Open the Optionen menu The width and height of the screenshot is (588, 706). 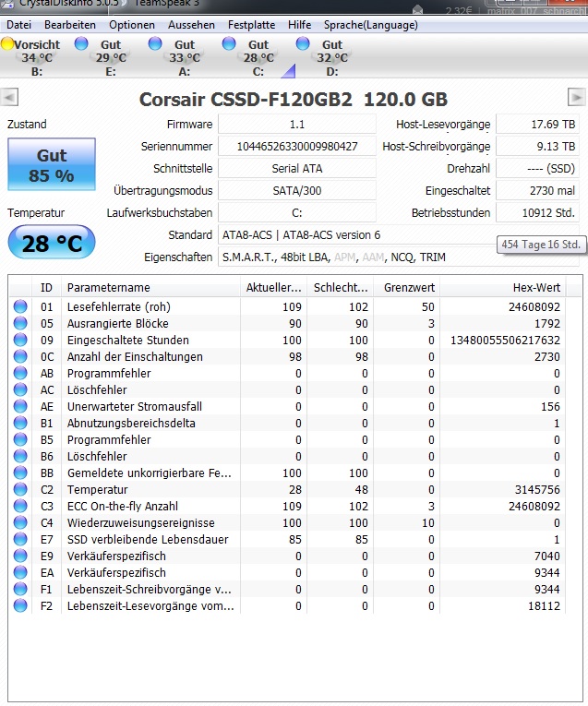[x=132, y=25]
